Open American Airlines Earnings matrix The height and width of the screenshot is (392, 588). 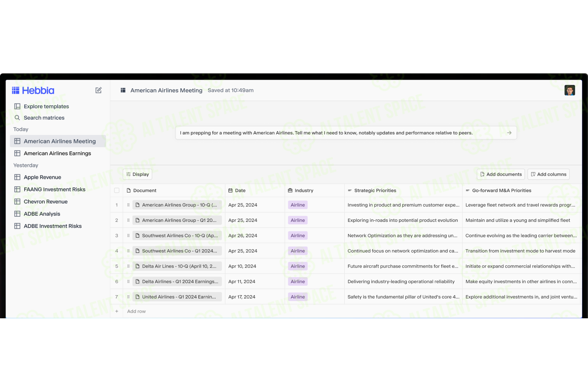click(57, 153)
